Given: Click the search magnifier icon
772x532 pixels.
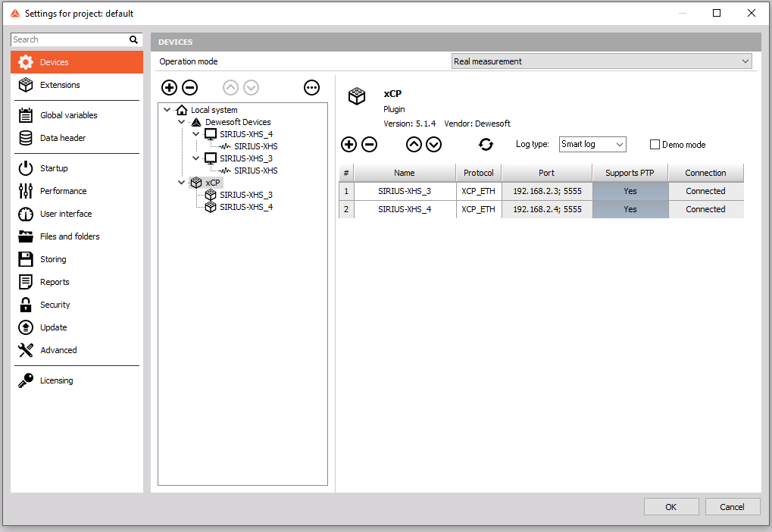Looking at the screenshot, I should pos(133,39).
